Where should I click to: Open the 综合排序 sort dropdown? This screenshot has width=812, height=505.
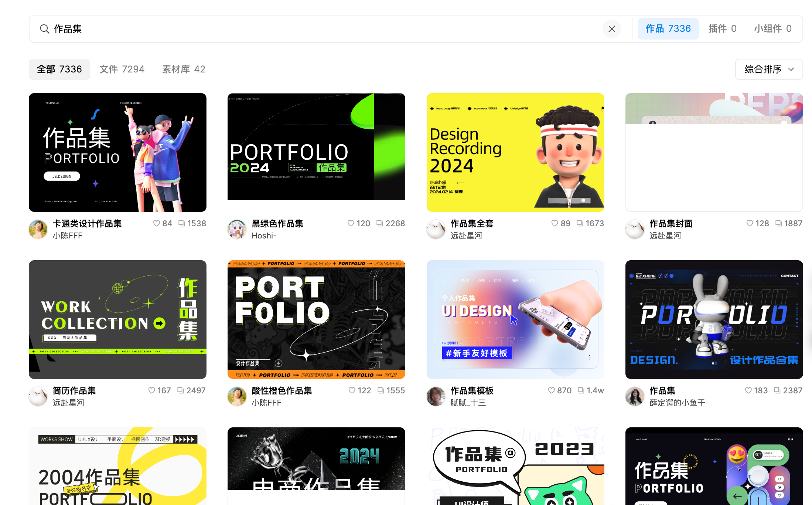[x=769, y=69]
